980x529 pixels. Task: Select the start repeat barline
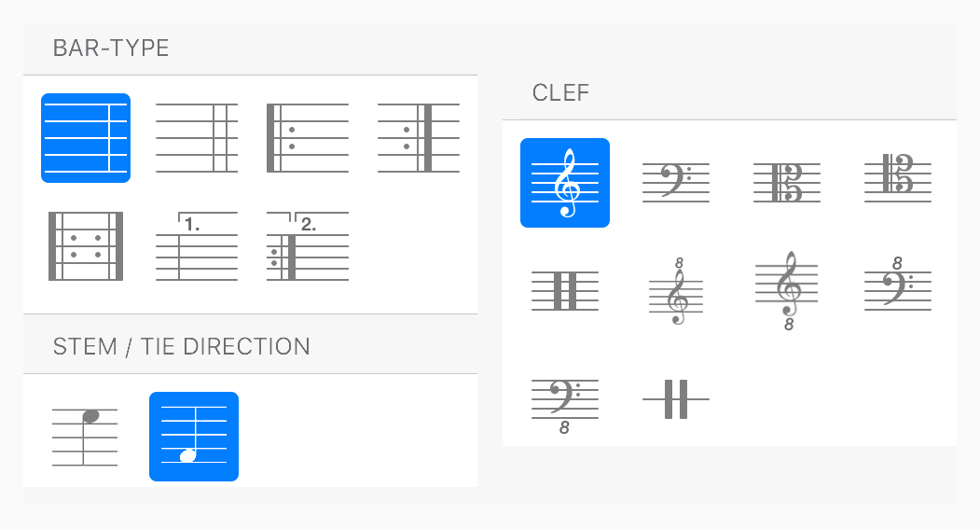click(x=308, y=138)
